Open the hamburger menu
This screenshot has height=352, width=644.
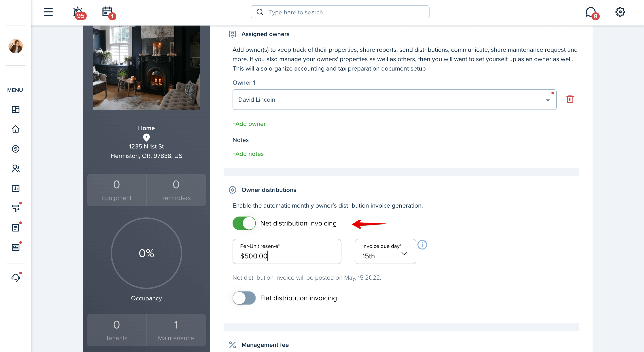[x=48, y=12]
